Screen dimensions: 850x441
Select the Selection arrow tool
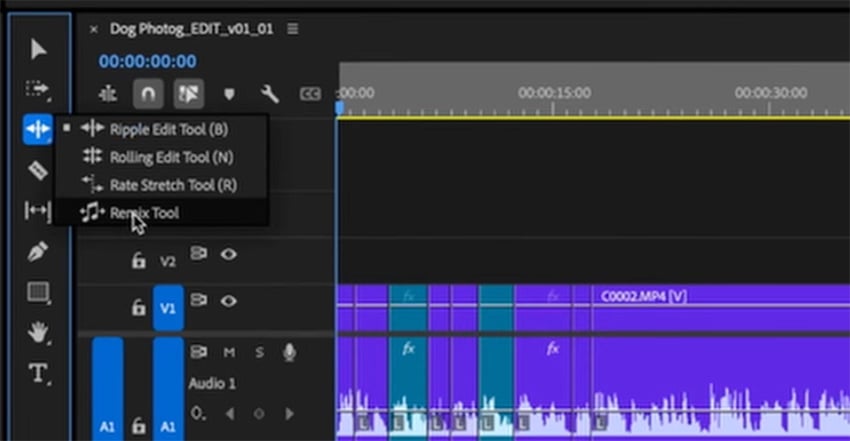(x=38, y=49)
